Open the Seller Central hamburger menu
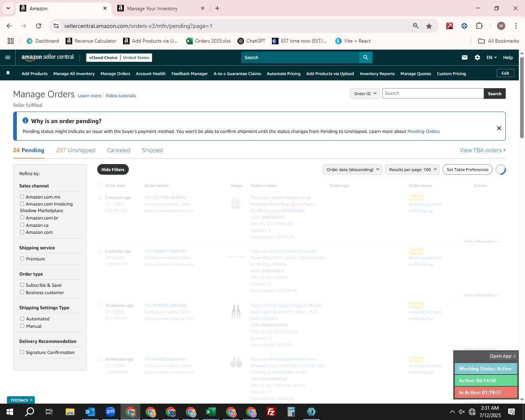The width and height of the screenshot is (525, 420). point(7,57)
